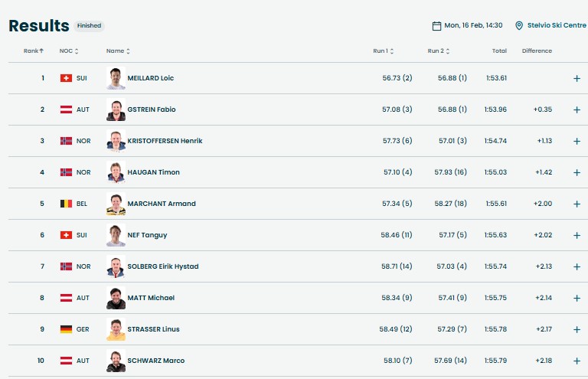Expand Schwarz Marco's row plus icon
This screenshot has height=379, width=588.
point(577,361)
